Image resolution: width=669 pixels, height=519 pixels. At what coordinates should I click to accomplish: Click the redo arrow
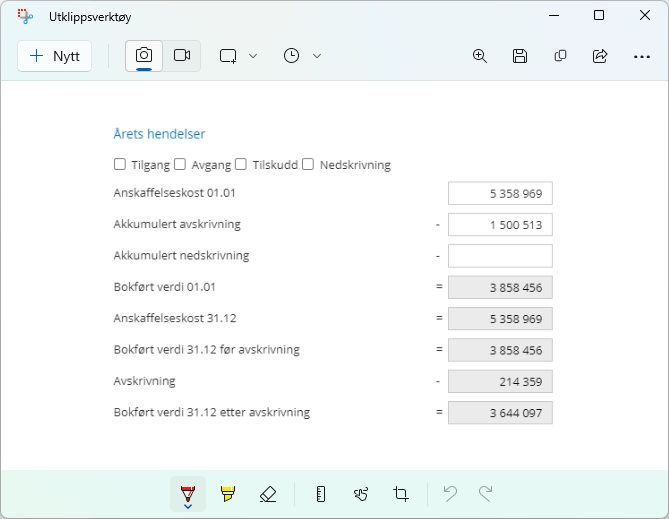click(x=486, y=494)
